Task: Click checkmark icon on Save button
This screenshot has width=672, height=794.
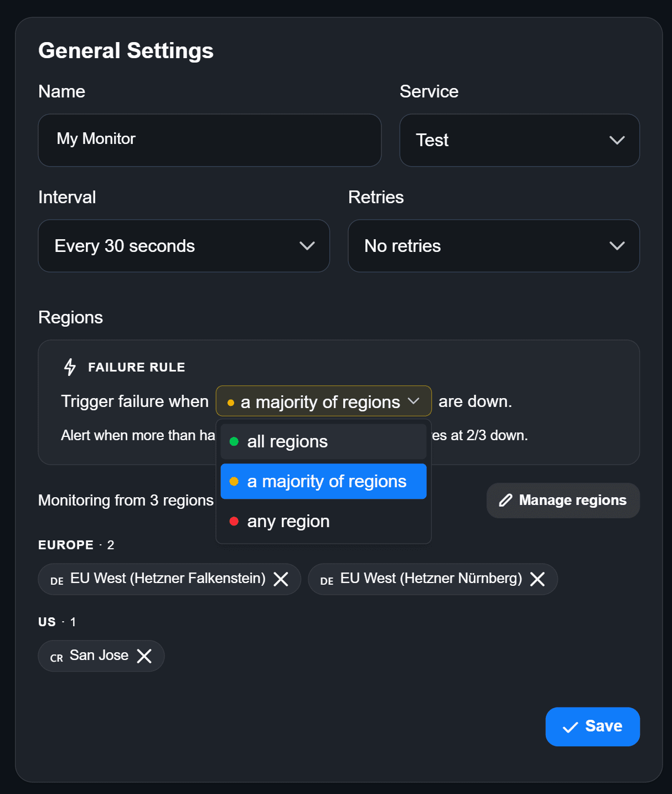Action: point(570,727)
